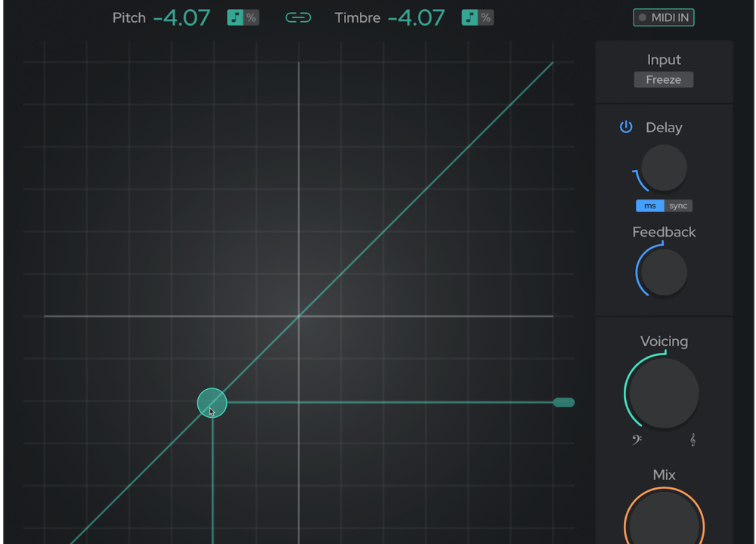Click the chain link icon between Pitch and Timbre

click(x=298, y=17)
